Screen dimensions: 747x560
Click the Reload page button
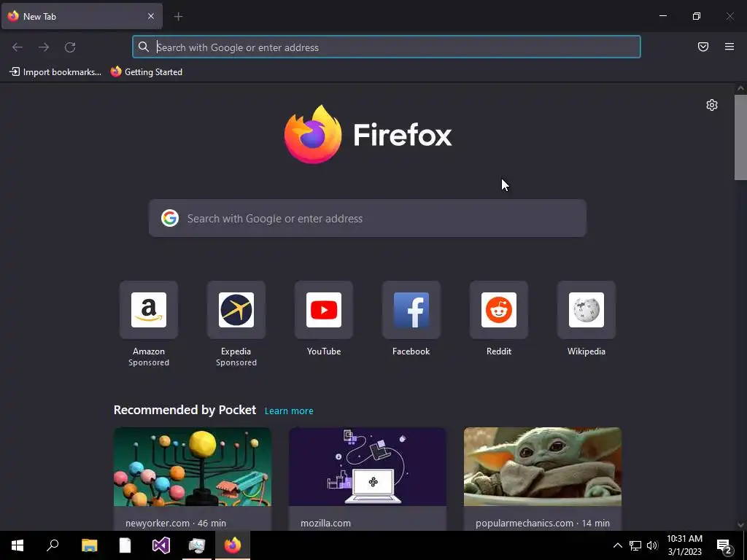tap(70, 47)
